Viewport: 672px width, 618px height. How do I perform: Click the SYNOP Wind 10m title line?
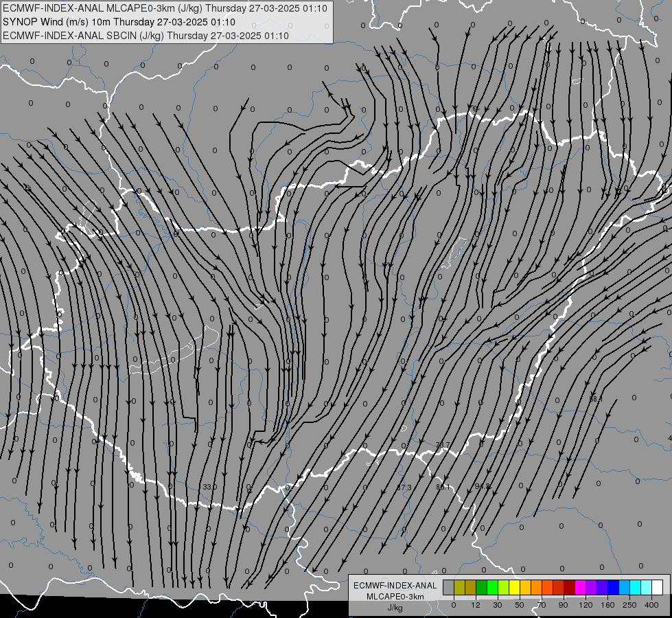tap(119, 22)
